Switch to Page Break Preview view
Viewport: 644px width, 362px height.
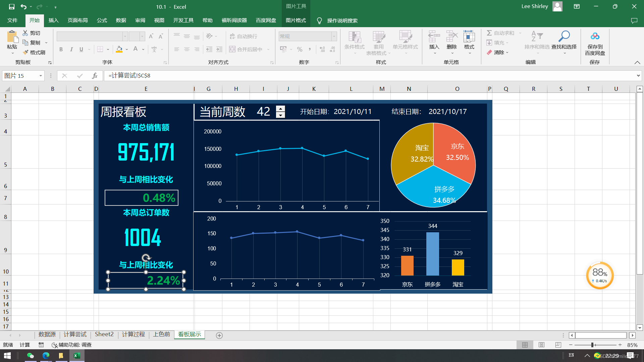point(558,345)
